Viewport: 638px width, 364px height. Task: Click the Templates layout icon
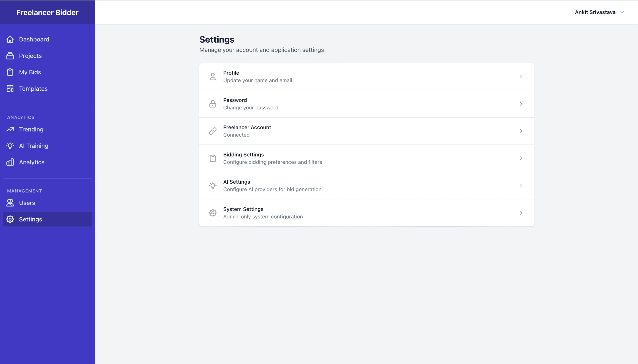coord(10,88)
